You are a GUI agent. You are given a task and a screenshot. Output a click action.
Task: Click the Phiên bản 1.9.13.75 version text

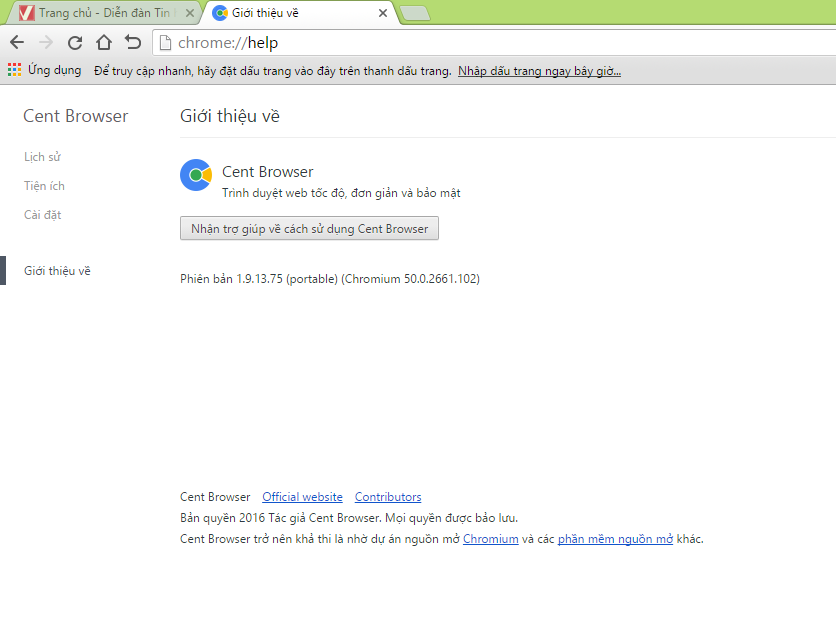[x=330, y=278]
